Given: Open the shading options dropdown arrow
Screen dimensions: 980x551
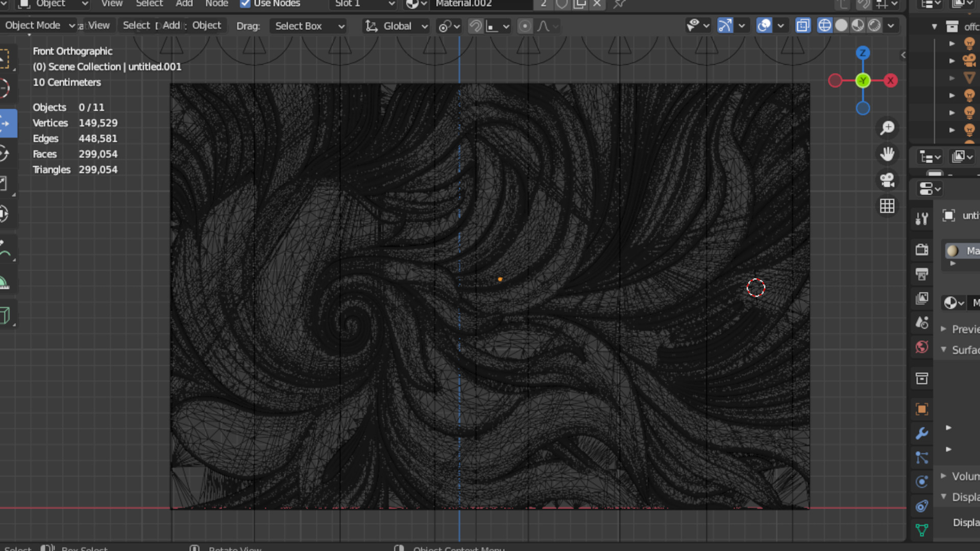Looking at the screenshot, I should [891, 26].
